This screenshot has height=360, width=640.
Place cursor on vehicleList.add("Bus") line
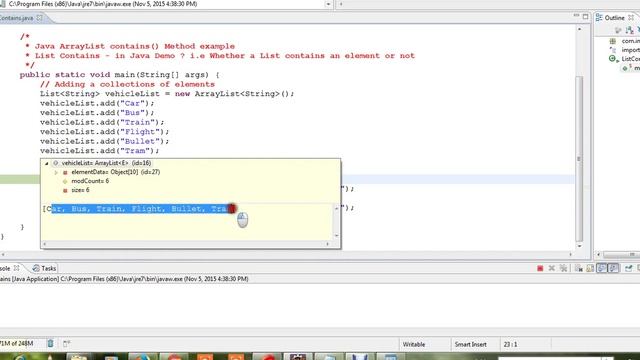tap(97, 113)
